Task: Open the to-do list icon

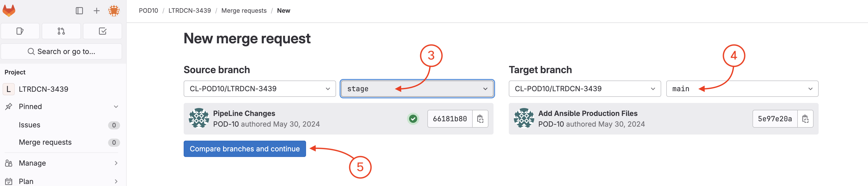Action: click(x=103, y=31)
